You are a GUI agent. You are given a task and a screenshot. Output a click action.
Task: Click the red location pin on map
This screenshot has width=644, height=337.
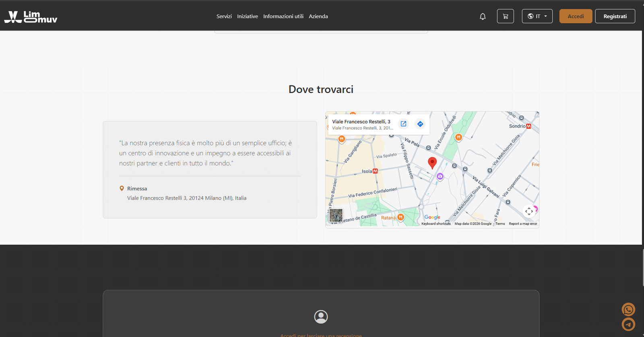click(x=432, y=163)
